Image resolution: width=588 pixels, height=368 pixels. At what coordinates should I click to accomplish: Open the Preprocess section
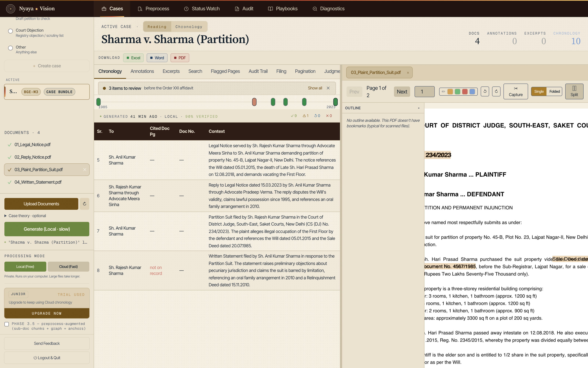(154, 8)
